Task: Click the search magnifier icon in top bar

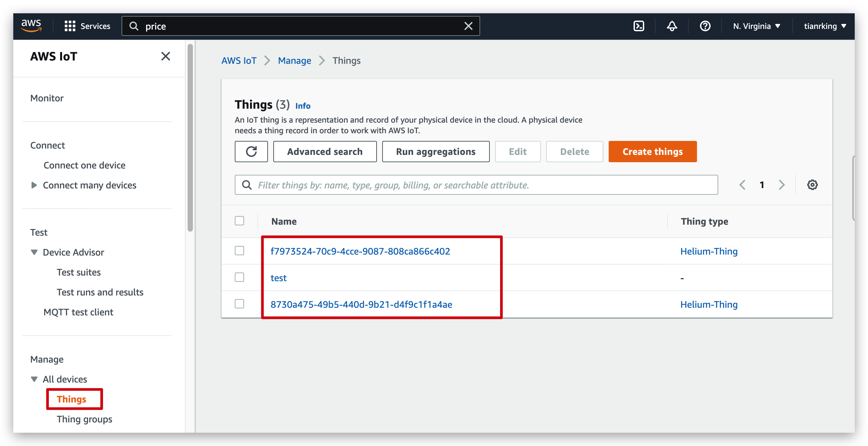Action: (x=134, y=26)
